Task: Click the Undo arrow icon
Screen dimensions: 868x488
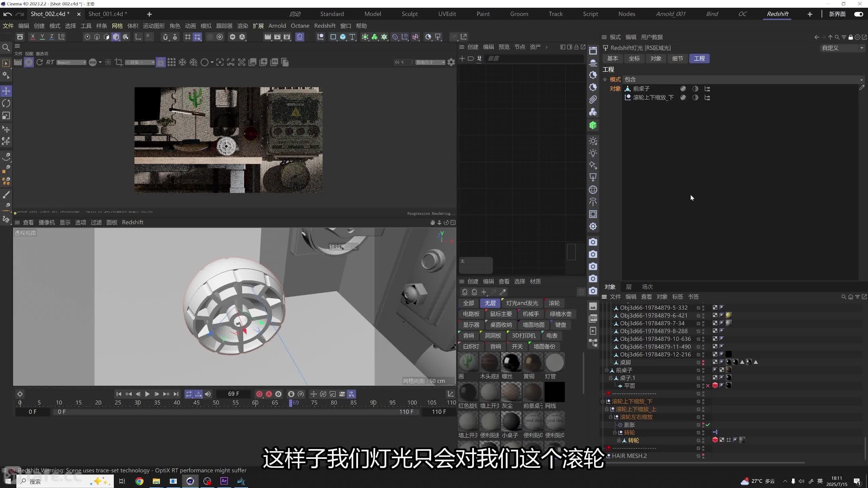Action: (x=7, y=14)
